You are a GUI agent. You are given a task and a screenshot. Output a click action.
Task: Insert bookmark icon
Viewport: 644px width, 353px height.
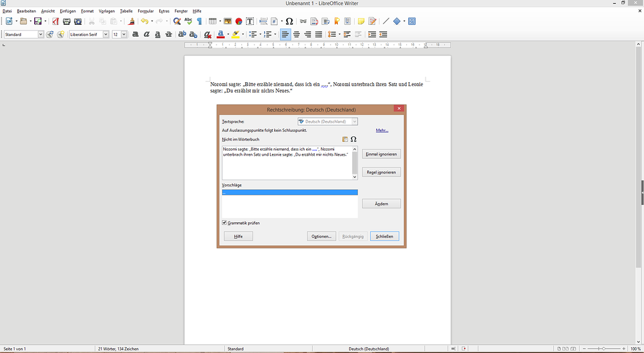[x=337, y=21]
